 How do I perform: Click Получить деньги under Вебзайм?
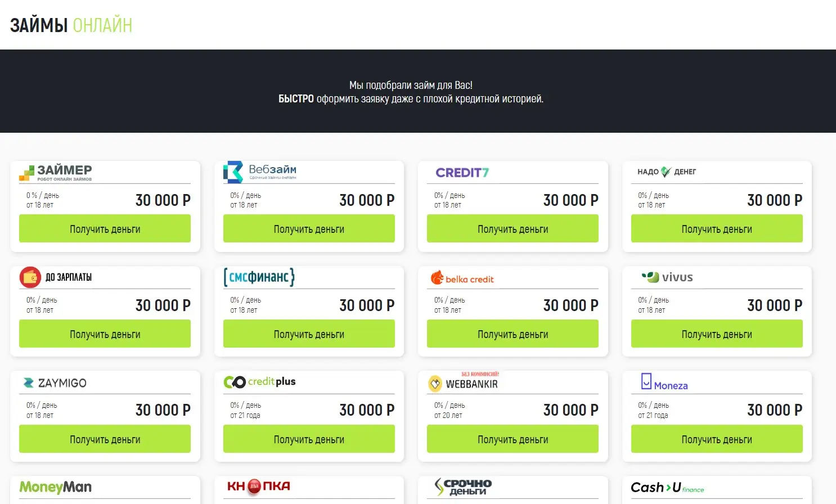(x=309, y=229)
